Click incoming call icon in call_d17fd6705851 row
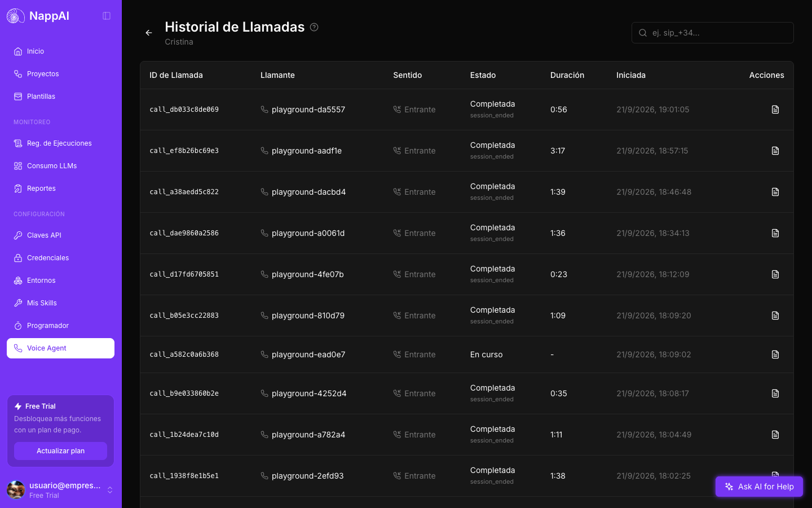The width and height of the screenshot is (812, 508). [397, 274]
